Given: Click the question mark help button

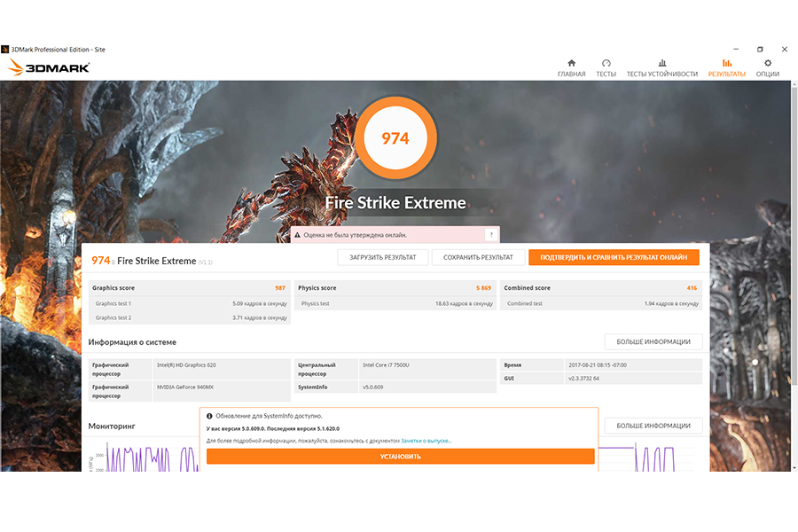Looking at the screenshot, I should 491,235.
